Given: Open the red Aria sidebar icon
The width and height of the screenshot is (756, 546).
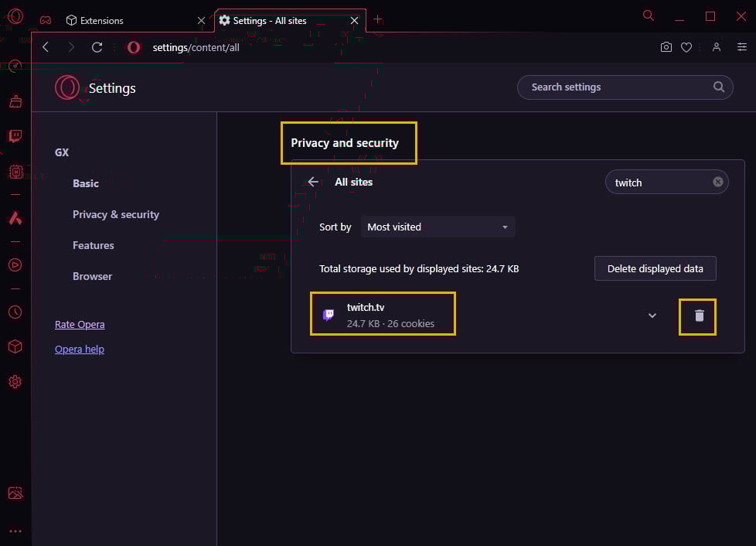Looking at the screenshot, I should (15, 218).
